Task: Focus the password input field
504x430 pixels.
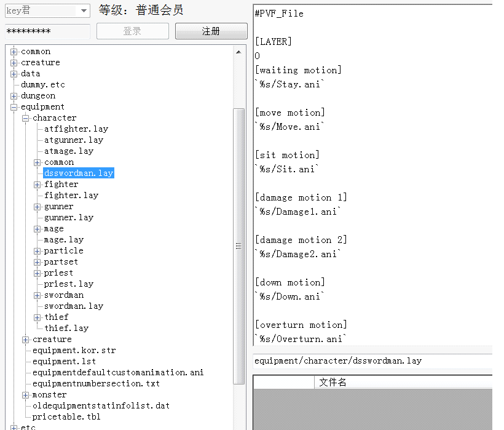Action: [x=47, y=31]
